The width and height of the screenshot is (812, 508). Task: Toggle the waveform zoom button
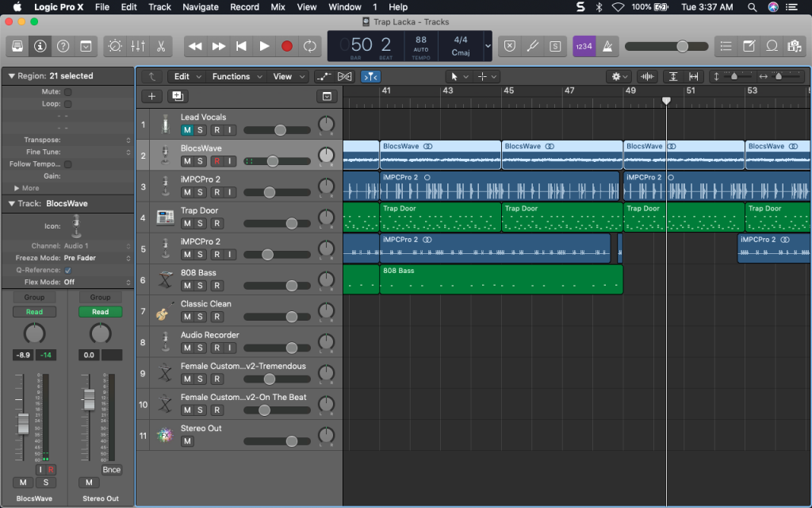[647, 77]
